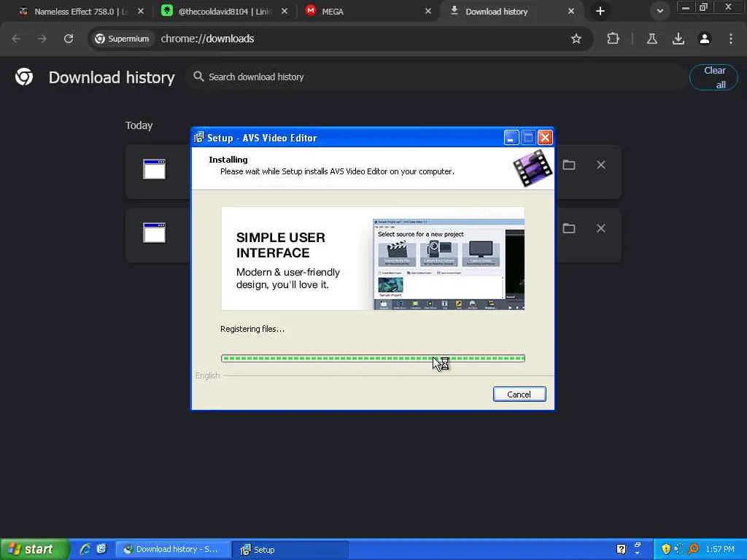The width and height of the screenshot is (747, 560).
Task: Close the @thecooldavid8104 tab
Action: [x=285, y=12]
